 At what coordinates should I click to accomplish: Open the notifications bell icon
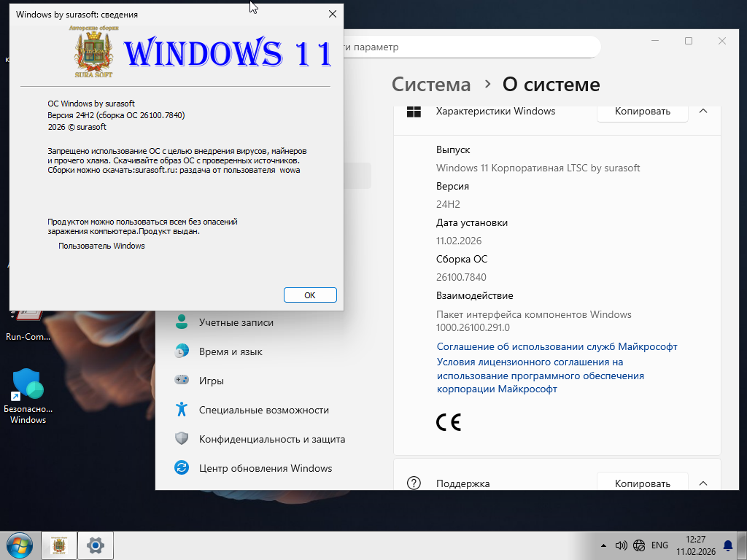pos(728,545)
